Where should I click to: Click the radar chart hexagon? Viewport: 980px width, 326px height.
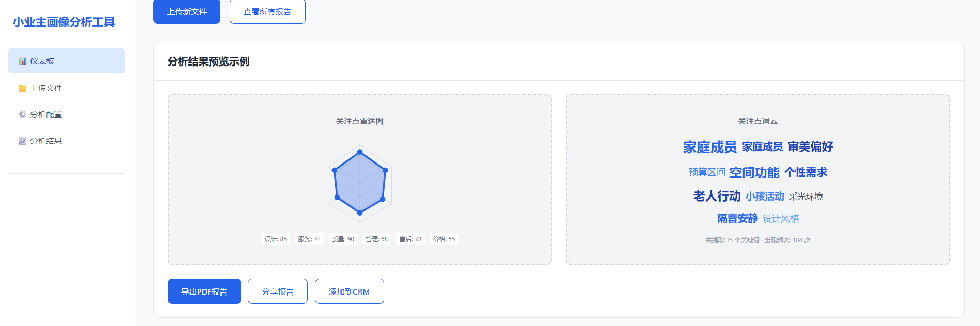[360, 182]
